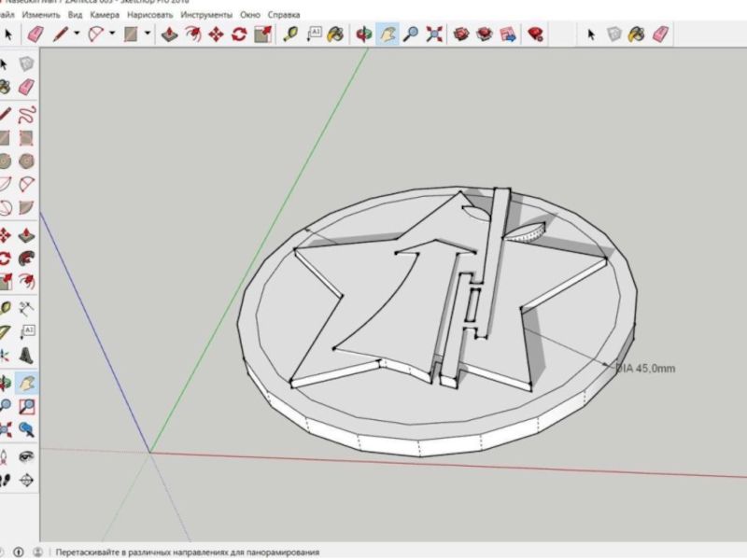Open the Rectangle shape dropdown arrow

[147, 35]
